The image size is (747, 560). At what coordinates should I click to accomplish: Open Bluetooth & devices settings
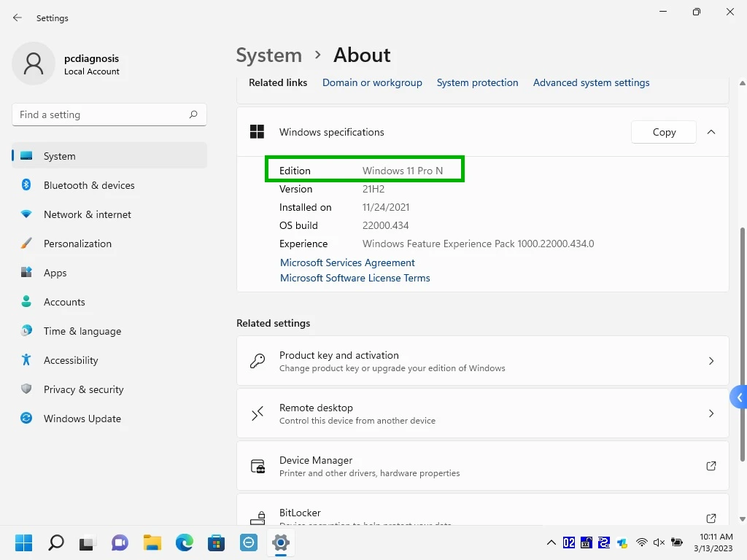tap(89, 185)
